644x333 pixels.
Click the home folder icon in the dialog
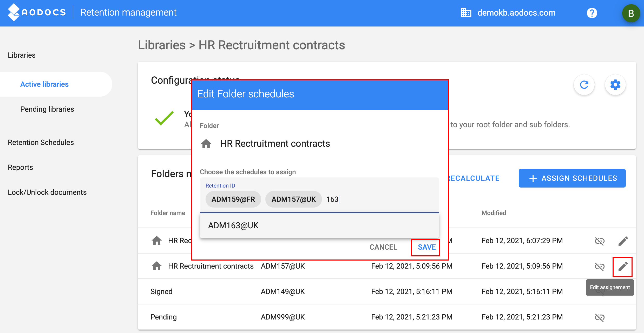pyautogui.click(x=206, y=143)
